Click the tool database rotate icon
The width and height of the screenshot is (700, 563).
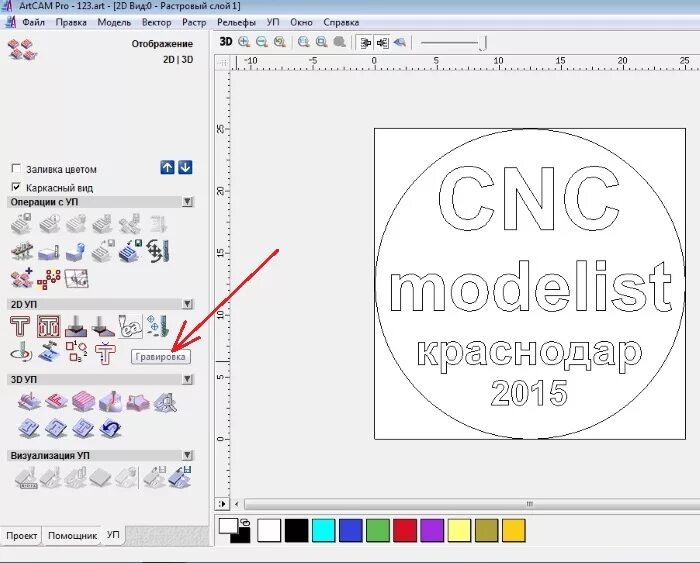(x=158, y=251)
